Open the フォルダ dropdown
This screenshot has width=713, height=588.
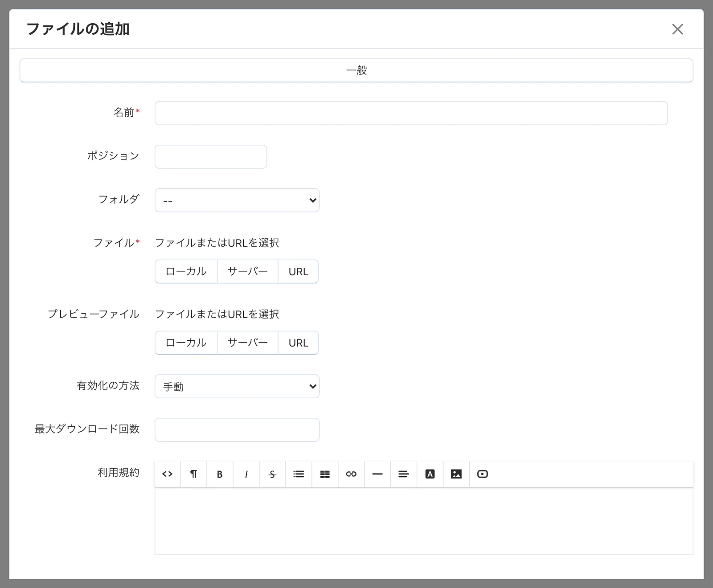pos(237,200)
